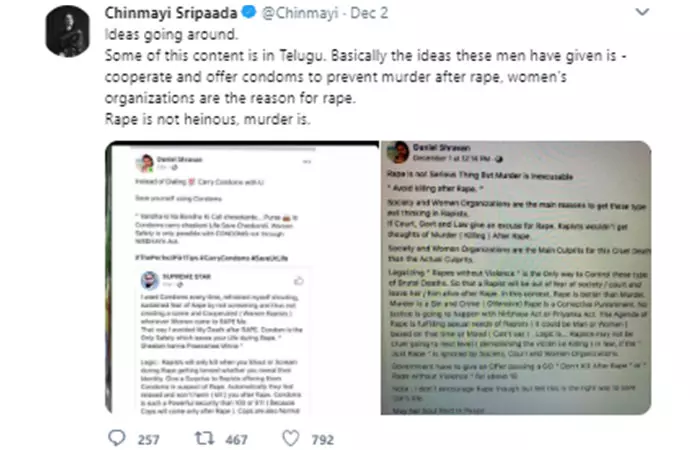Click the Supreme Star avatar in left image

tap(150, 280)
